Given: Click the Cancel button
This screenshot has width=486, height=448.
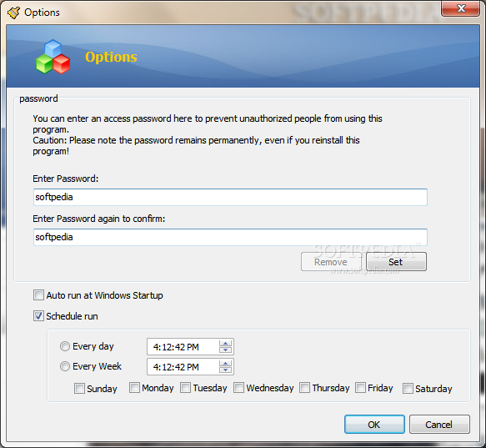Looking at the screenshot, I should tap(439, 424).
